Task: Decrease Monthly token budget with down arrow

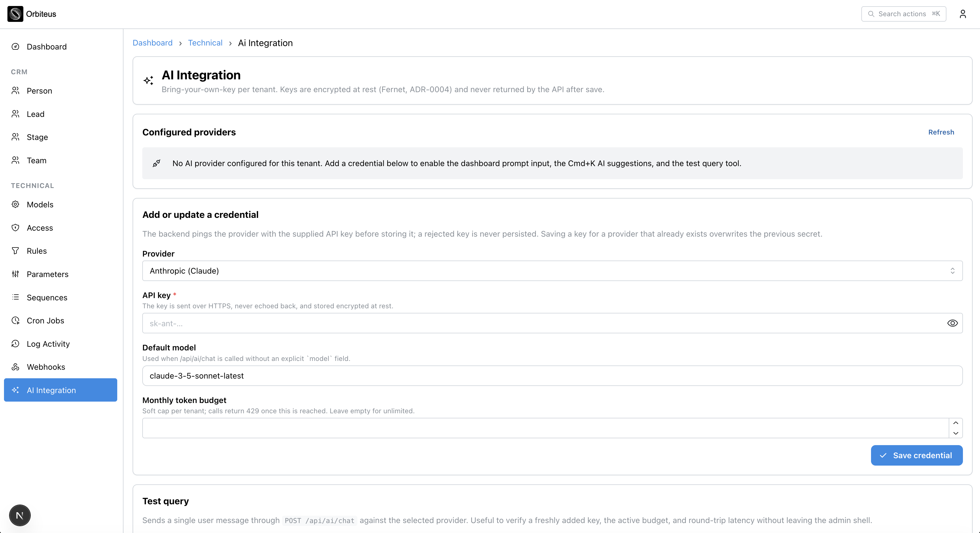Action: (955, 433)
